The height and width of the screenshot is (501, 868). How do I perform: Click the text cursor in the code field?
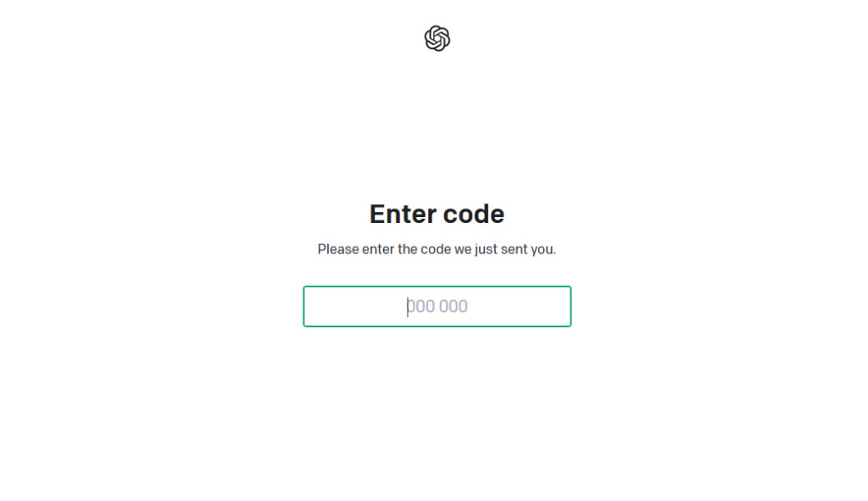[408, 306]
